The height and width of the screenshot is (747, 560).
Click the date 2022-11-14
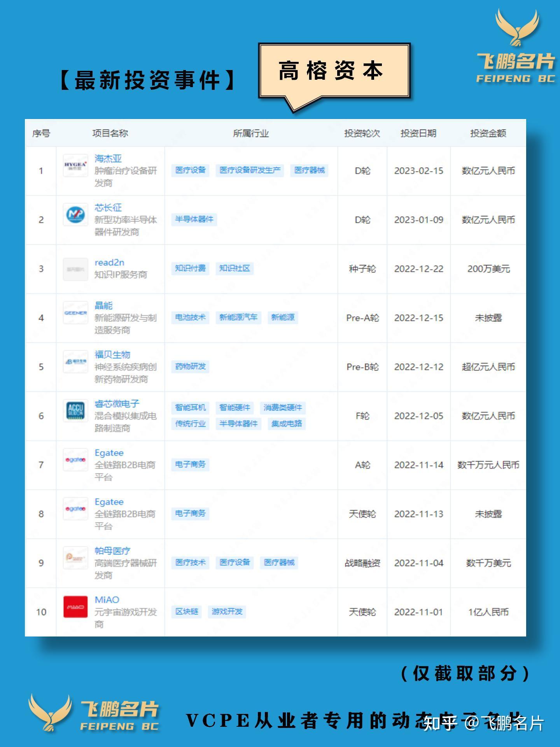click(x=419, y=465)
